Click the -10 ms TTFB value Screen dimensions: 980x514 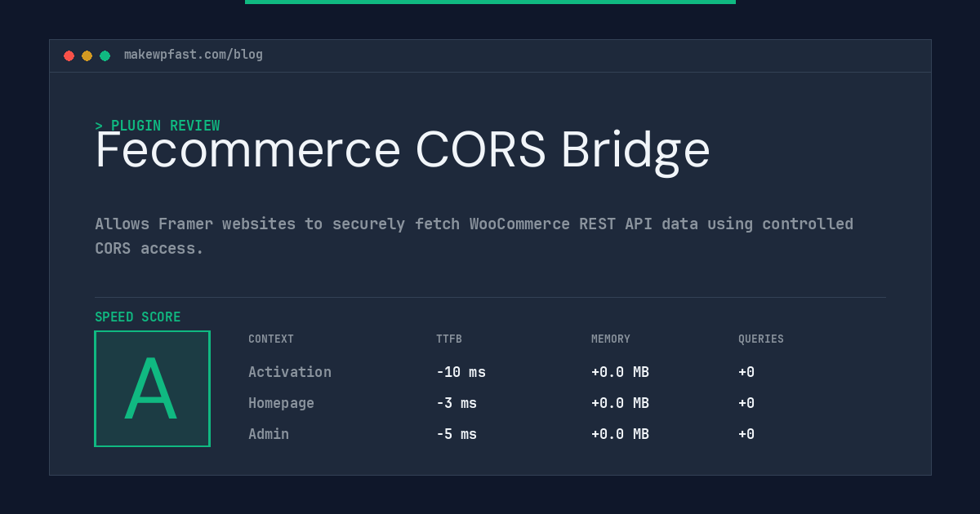[461, 372]
